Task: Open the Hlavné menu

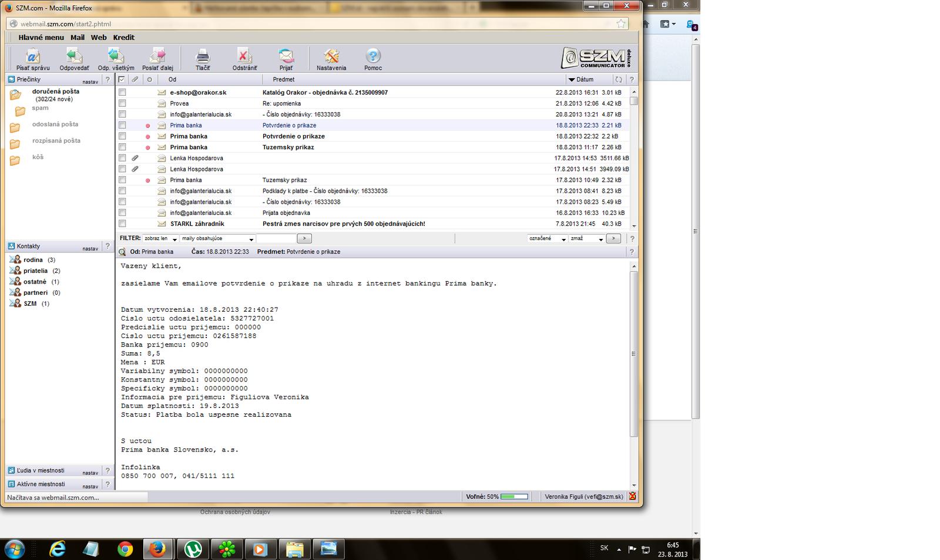Action: [x=41, y=38]
